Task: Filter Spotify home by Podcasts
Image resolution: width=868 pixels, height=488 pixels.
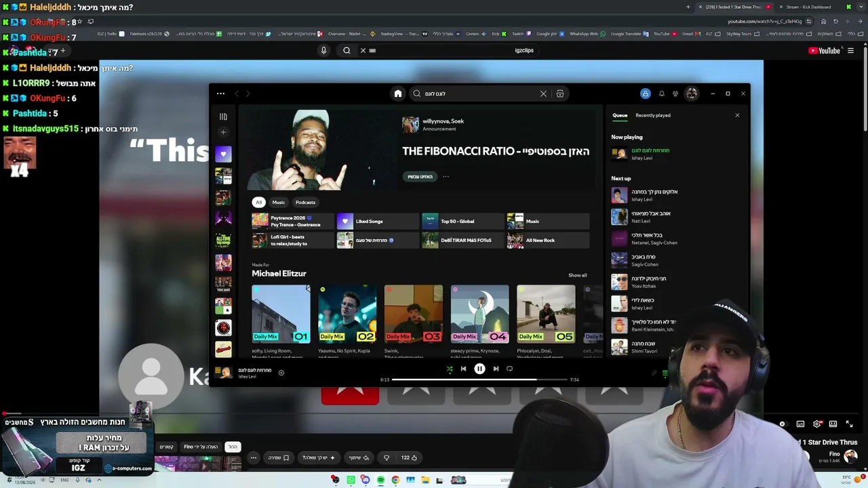Action: pyautogui.click(x=305, y=202)
